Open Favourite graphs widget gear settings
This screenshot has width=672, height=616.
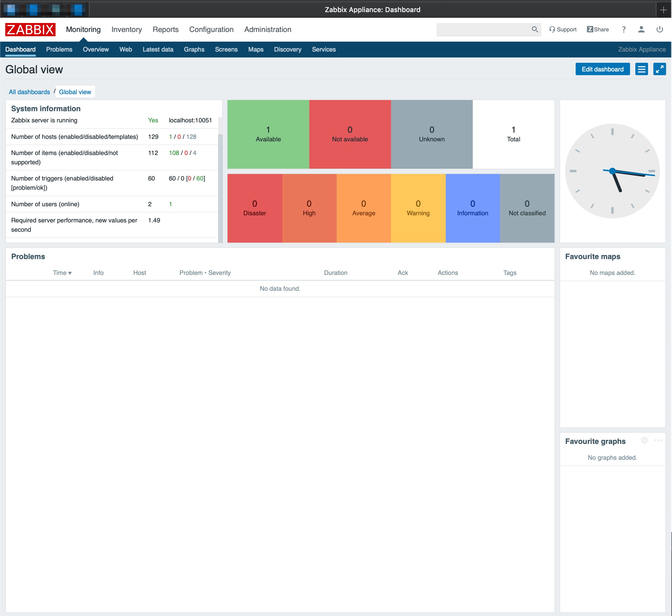tap(644, 440)
